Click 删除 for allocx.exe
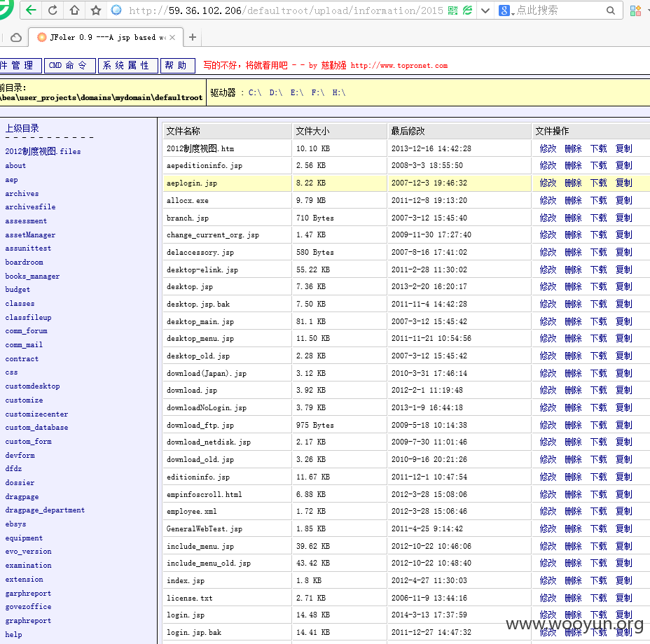 (573, 200)
